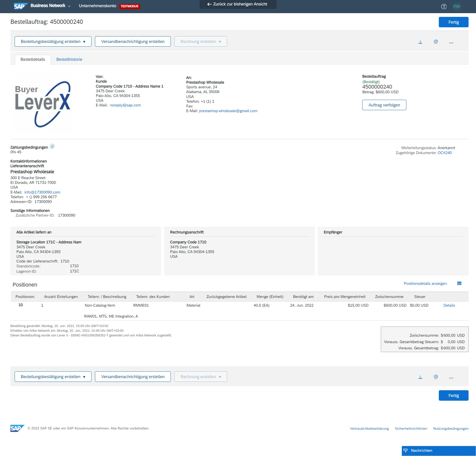Select the Bestelldetails tab
The height and width of the screenshot is (456, 476).
33,59
